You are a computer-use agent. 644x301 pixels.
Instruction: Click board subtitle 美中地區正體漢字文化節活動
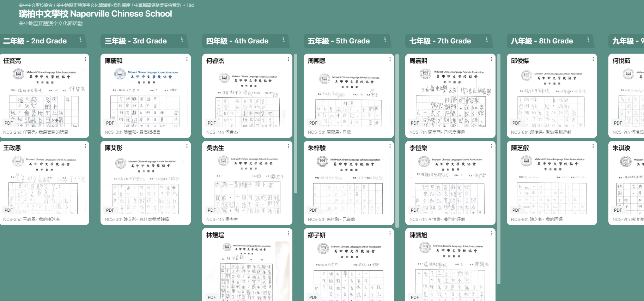(x=50, y=23)
